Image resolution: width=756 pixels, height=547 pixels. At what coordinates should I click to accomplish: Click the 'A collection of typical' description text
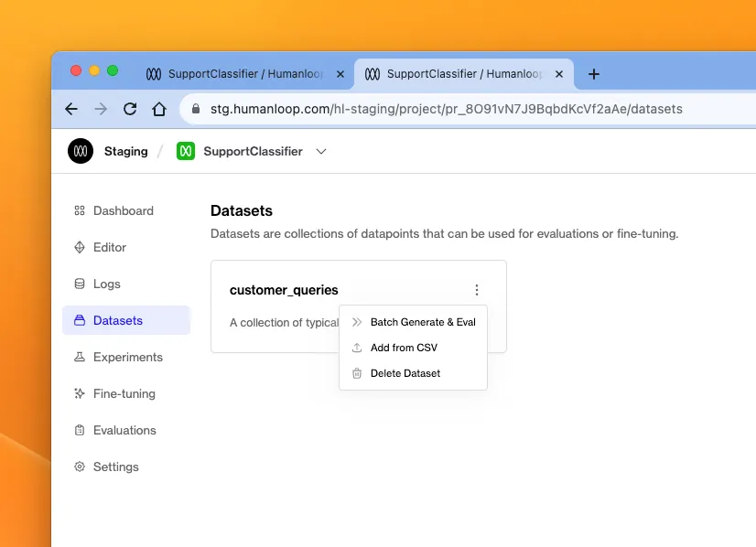[284, 322]
